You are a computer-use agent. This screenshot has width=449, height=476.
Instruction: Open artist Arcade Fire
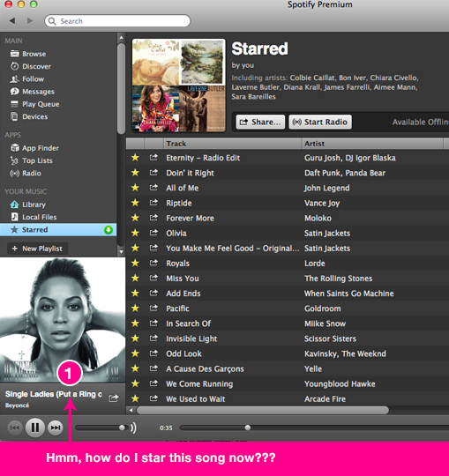325,399
